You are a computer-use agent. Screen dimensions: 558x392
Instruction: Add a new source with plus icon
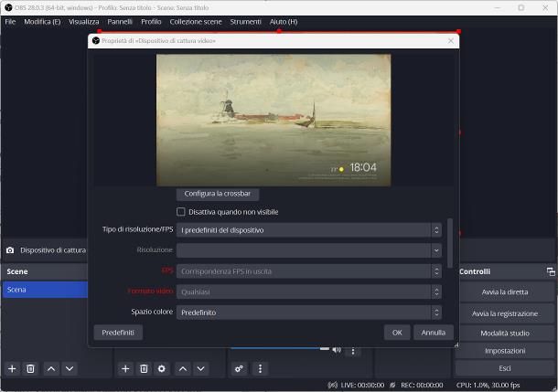pyautogui.click(x=126, y=368)
